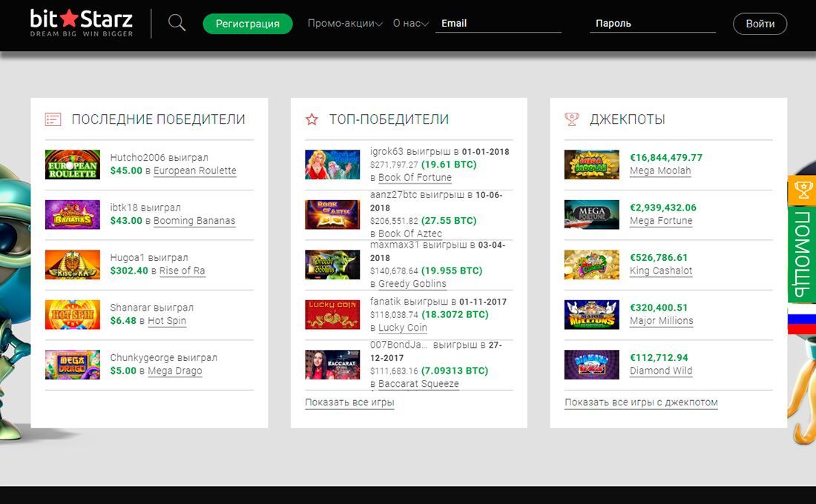
Task: Open the European Roulette game thumbnail
Action: coord(73,165)
